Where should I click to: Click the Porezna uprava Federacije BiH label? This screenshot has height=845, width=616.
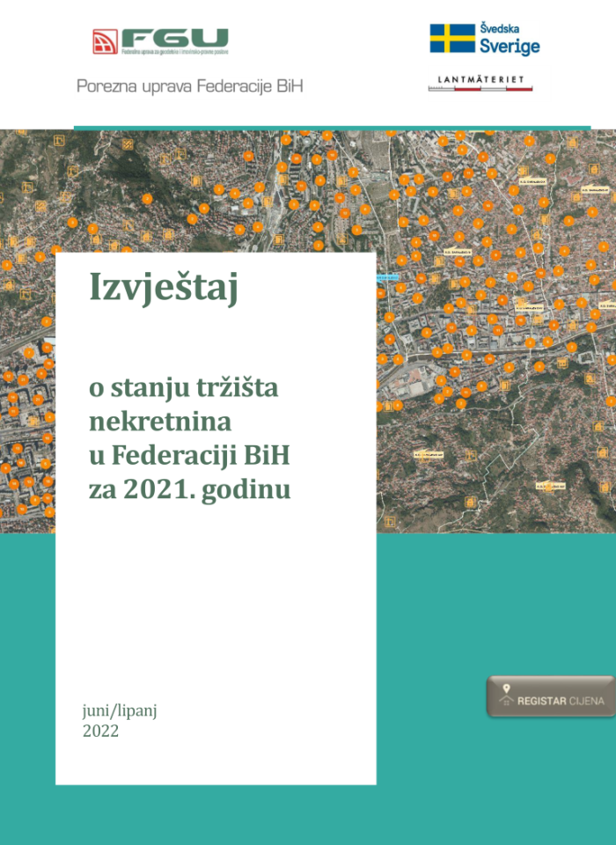pos(190,88)
